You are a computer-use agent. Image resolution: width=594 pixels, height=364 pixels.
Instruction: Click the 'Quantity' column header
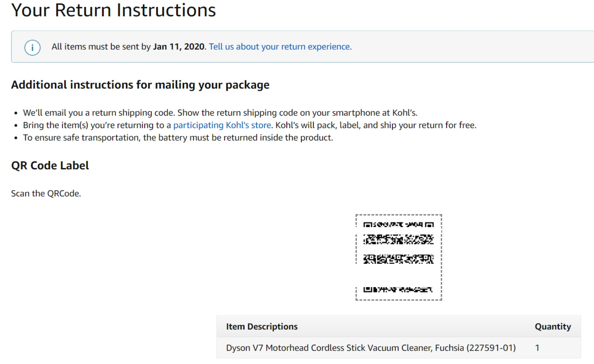tap(553, 326)
